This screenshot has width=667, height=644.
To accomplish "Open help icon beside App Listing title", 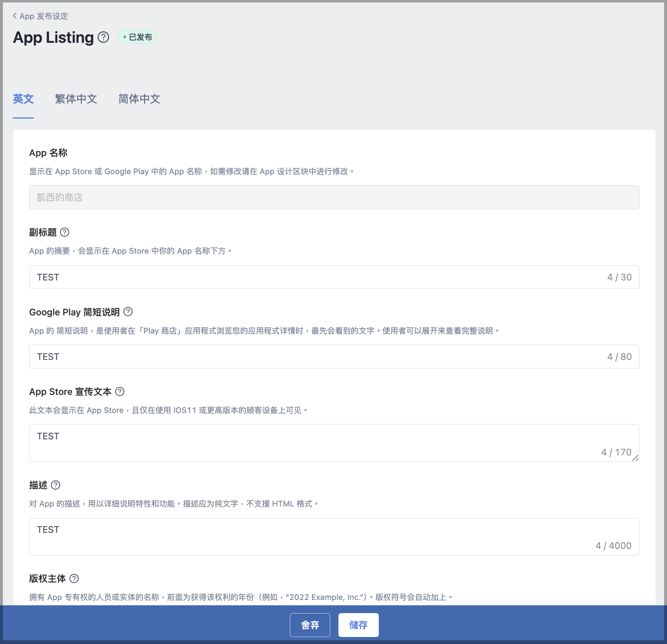I will (x=103, y=37).
